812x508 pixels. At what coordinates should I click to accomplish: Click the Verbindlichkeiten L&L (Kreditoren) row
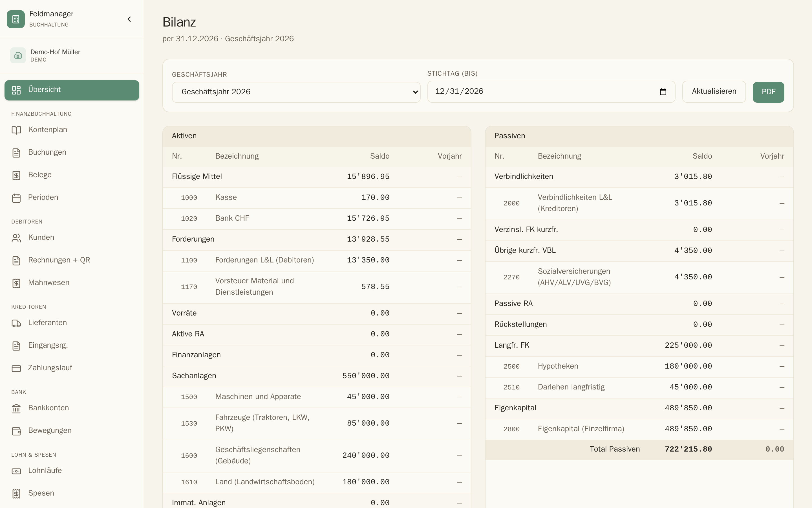click(x=639, y=203)
